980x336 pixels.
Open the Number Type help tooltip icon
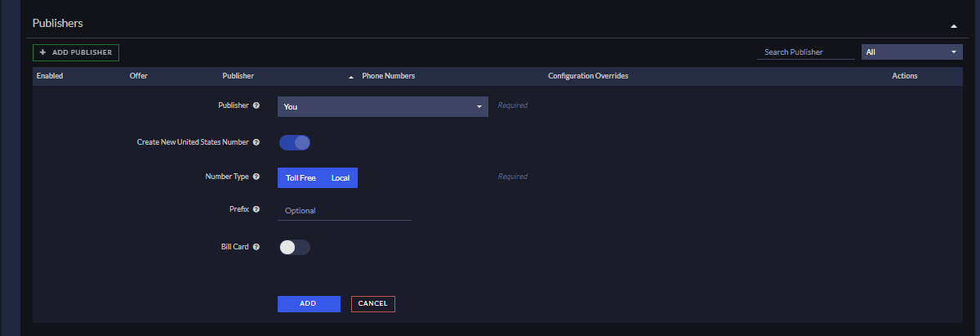tap(256, 177)
